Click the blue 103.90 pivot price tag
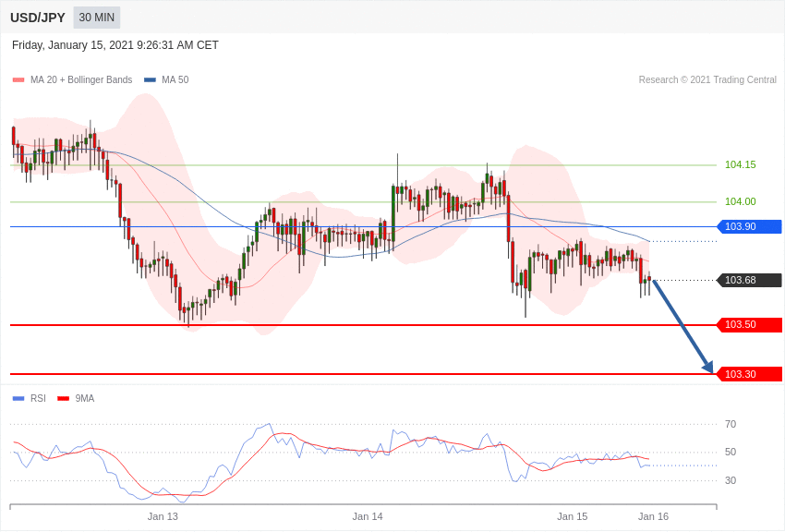This screenshot has height=532, width=785. coord(750,226)
